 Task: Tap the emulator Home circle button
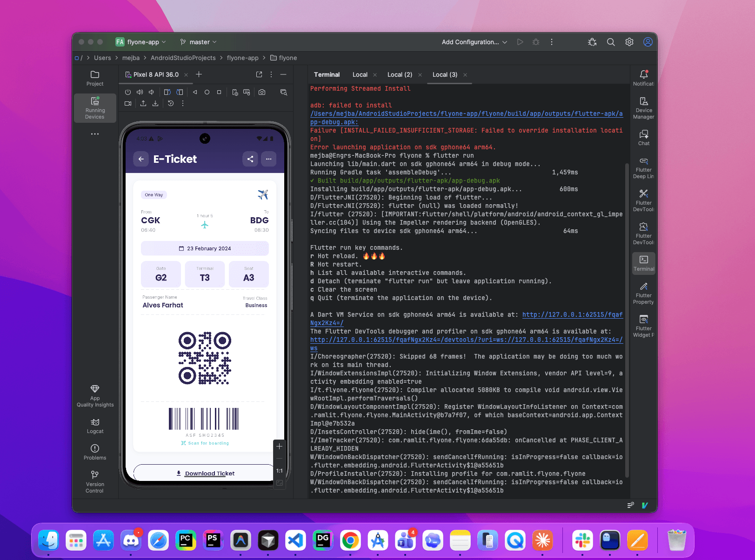tap(207, 92)
